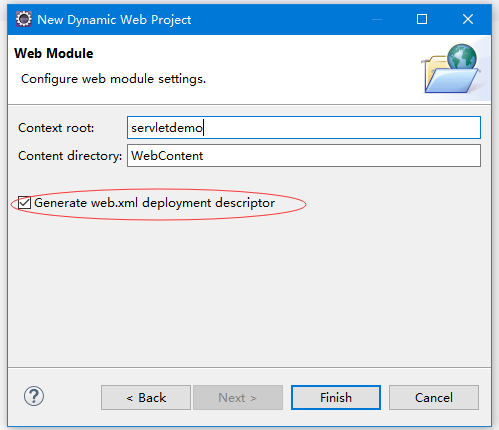Open the help question mark icon
The image size is (499, 430).
(x=34, y=396)
